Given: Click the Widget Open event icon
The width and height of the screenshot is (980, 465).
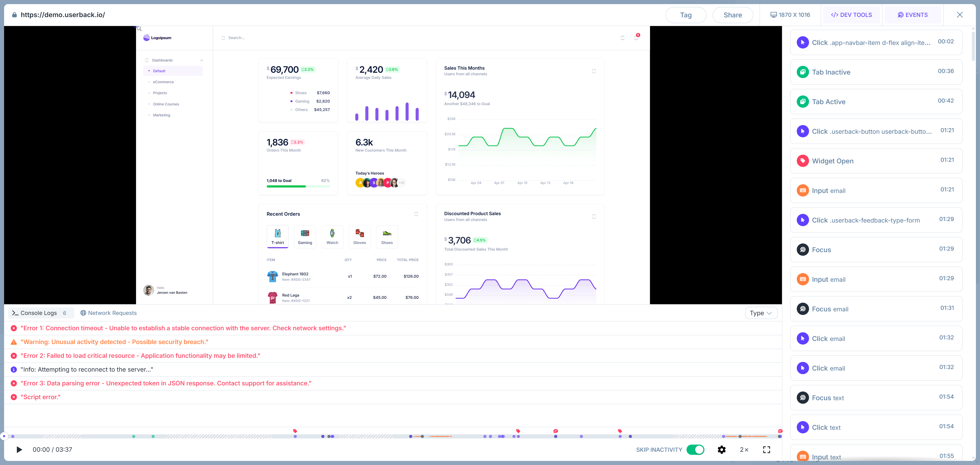Looking at the screenshot, I should [802, 161].
